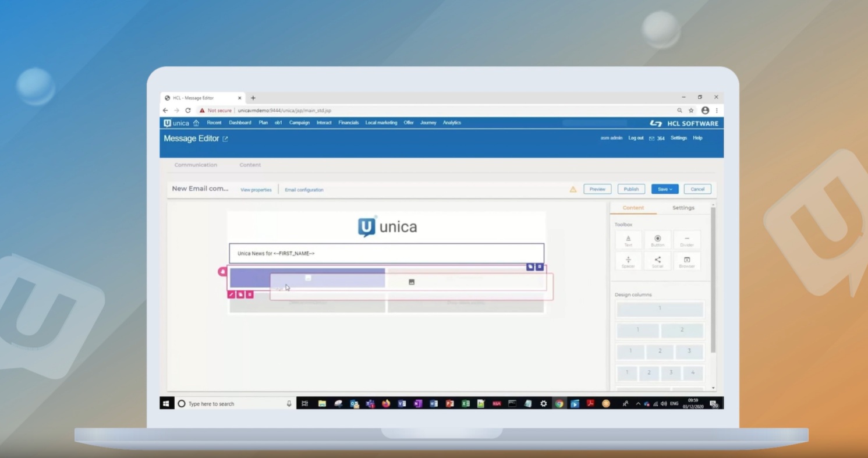Switch to the Settings tab

click(x=683, y=208)
